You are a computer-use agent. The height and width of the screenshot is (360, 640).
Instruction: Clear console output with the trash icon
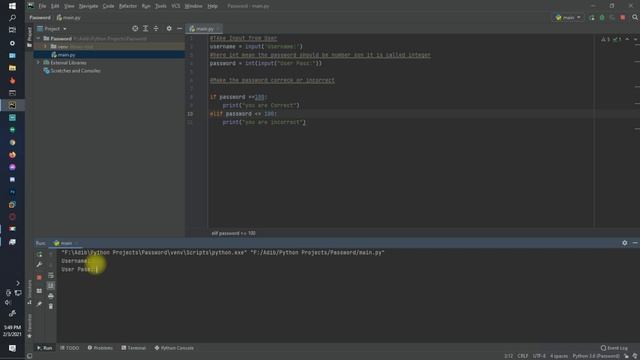click(x=51, y=306)
